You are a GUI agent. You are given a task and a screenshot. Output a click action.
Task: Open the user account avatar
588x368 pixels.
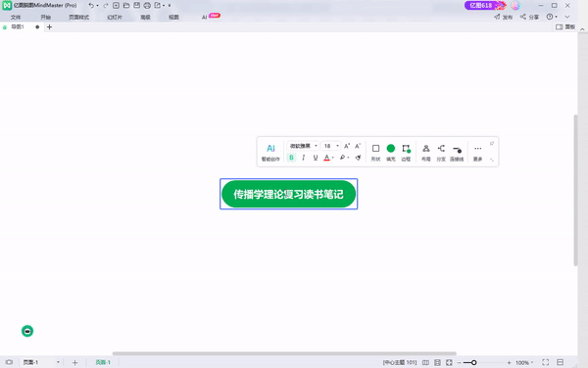516,5
